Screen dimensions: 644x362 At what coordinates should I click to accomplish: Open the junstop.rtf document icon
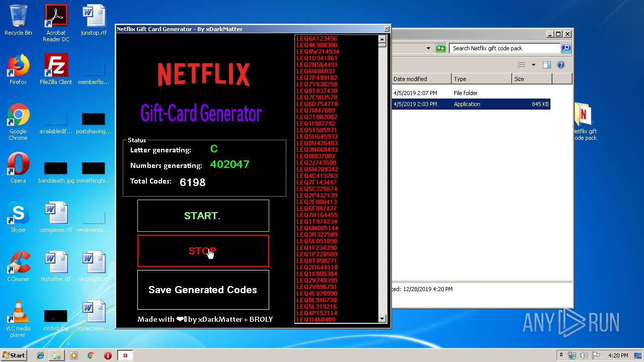click(94, 20)
